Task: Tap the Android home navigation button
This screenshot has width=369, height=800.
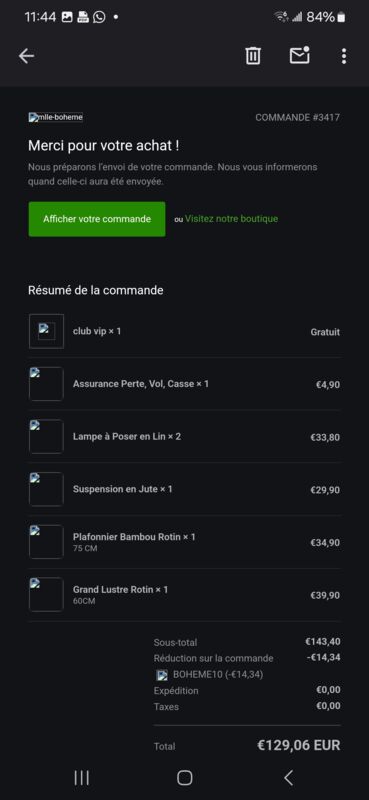Action: (185, 778)
